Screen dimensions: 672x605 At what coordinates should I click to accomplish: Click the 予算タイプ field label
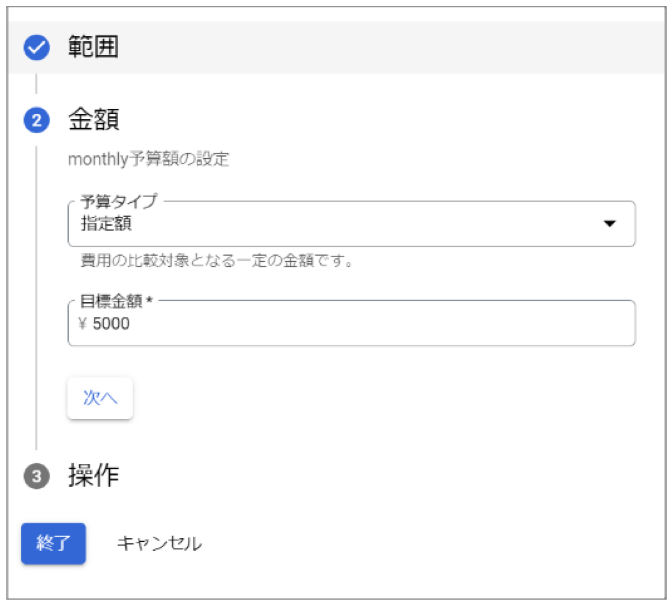click(118, 201)
